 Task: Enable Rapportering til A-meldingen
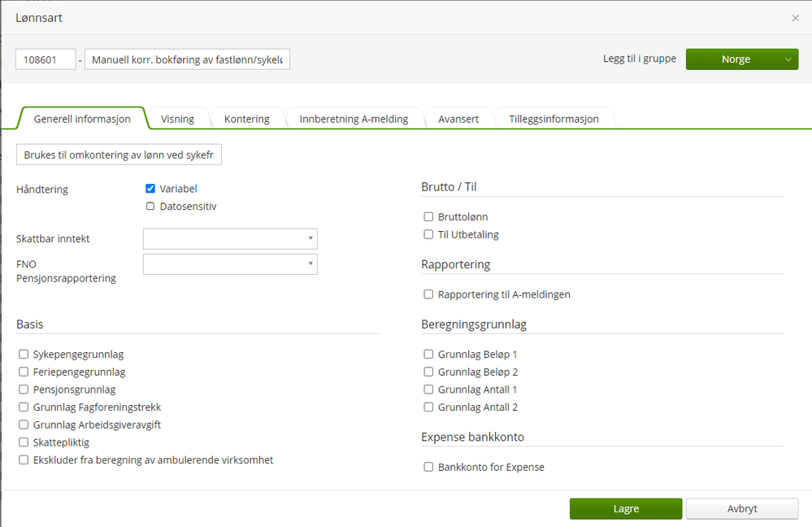click(428, 294)
